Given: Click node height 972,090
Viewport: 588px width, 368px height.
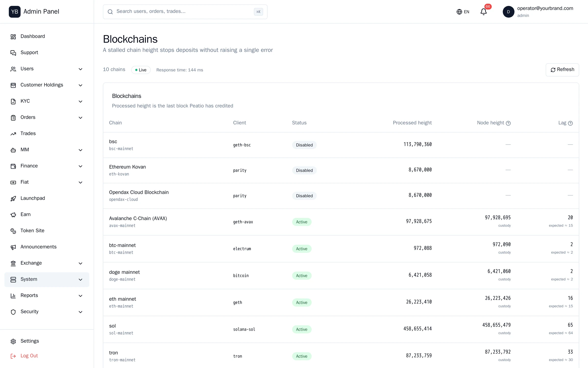Looking at the screenshot, I should click(x=502, y=244).
